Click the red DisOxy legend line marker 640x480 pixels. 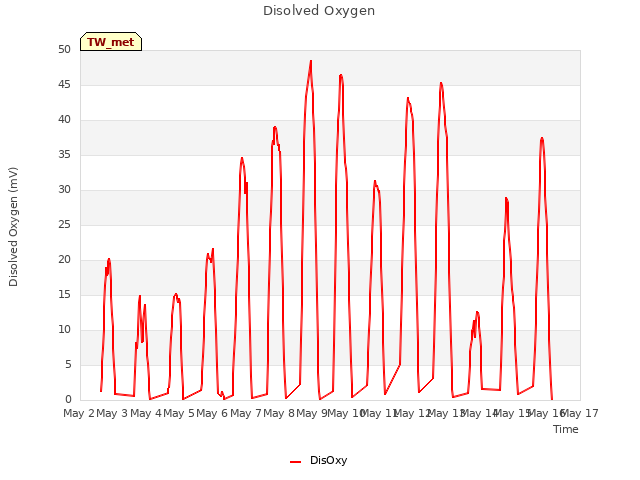296,462
